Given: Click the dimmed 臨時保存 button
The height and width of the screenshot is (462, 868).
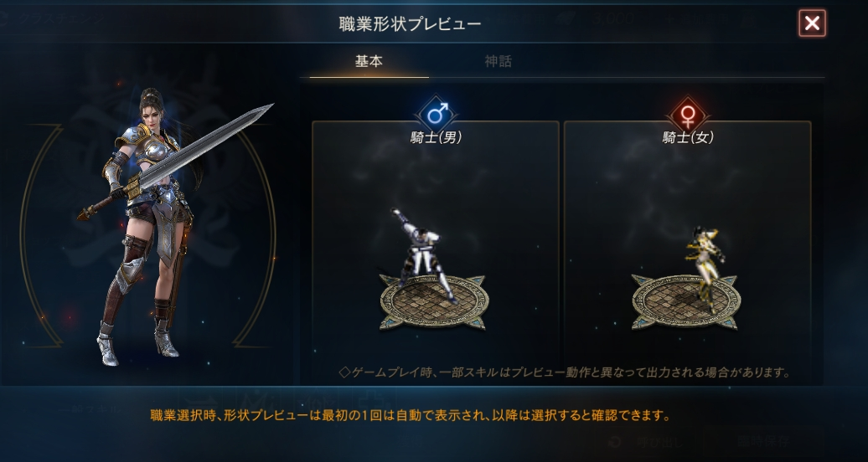Looking at the screenshot, I should [x=762, y=442].
